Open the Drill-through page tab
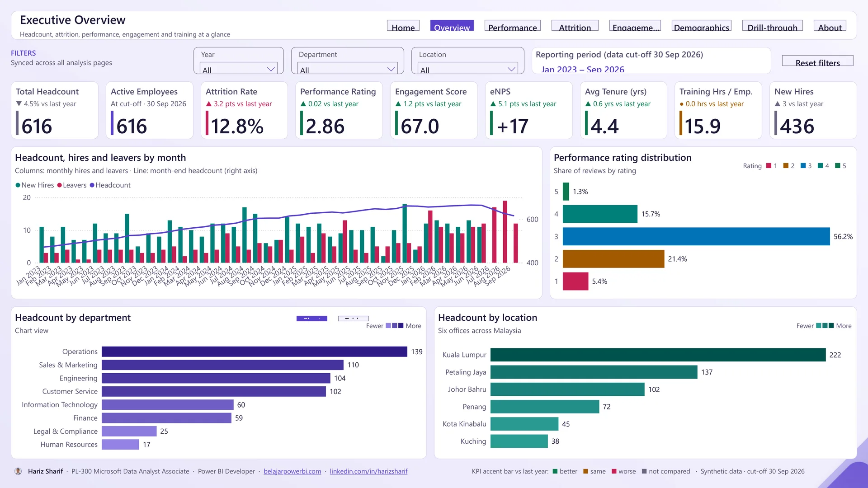Screen dimensions: 868x488 pos(773,26)
